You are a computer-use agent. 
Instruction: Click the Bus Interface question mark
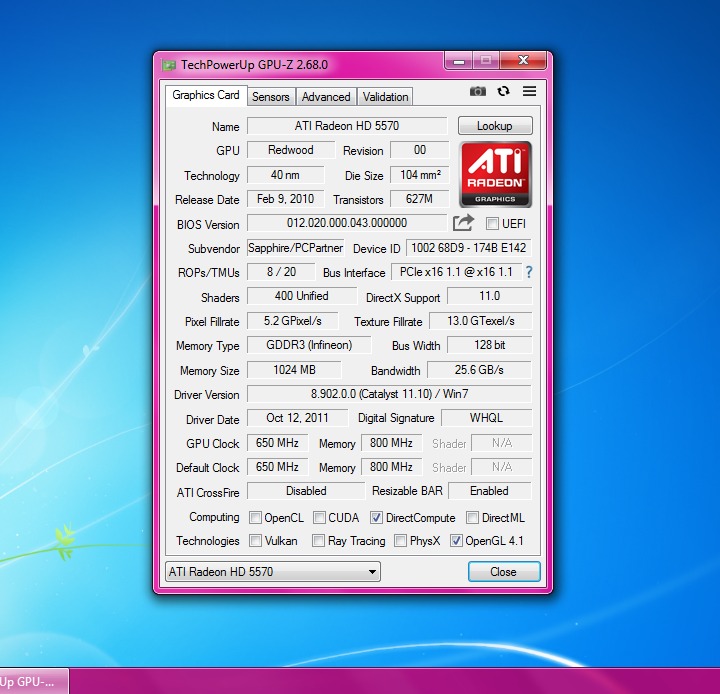(529, 272)
